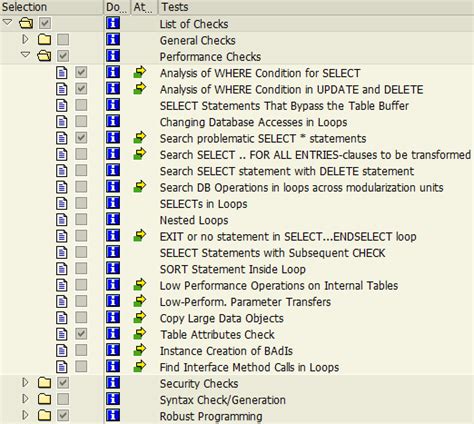Image resolution: width=474 pixels, height=424 pixels.
Task: Click document icon for SELECTs in Loops
Action: (x=62, y=203)
